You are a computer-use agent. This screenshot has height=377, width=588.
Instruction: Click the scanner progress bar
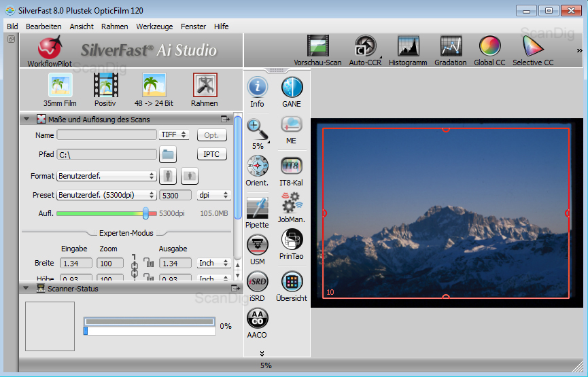point(150,326)
